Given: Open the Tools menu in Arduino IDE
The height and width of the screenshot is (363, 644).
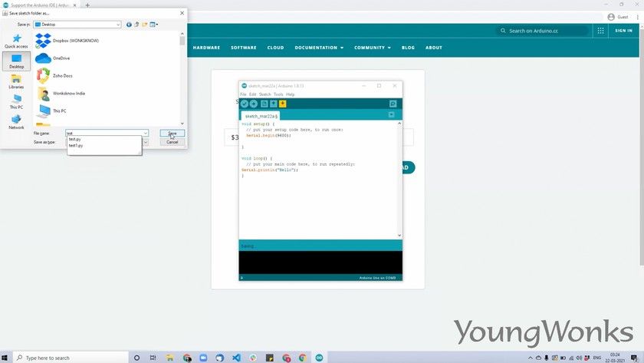Looking at the screenshot, I should point(278,94).
